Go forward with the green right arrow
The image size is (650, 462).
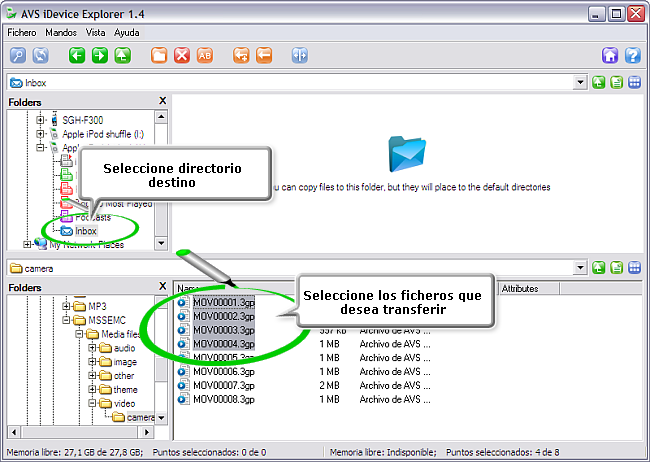tap(100, 55)
